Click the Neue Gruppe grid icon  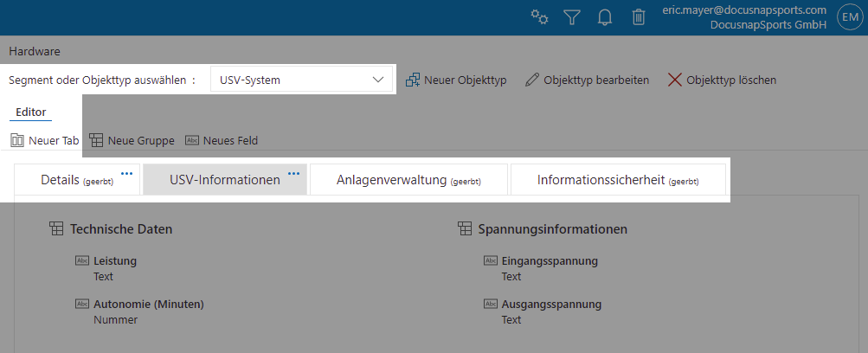click(x=96, y=140)
